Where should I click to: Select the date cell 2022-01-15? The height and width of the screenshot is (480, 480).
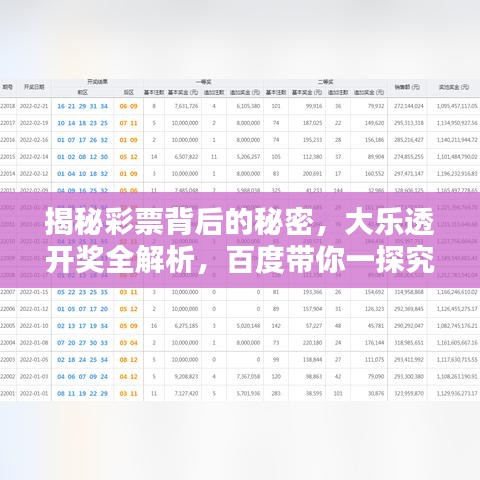tap(34, 292)
